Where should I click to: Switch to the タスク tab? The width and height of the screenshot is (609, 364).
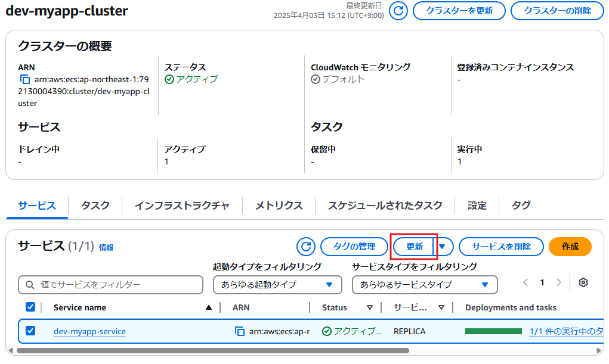tap(95, 206)
